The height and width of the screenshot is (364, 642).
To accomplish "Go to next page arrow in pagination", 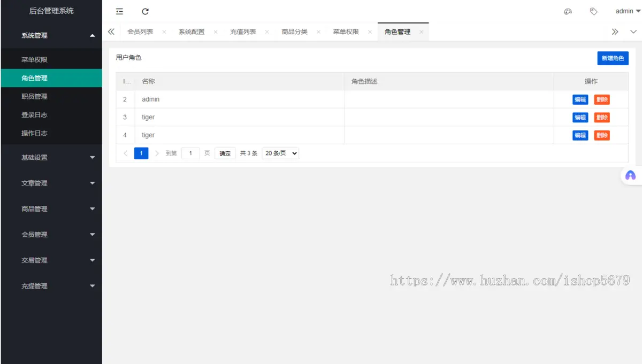I will [x=157, y=153].
